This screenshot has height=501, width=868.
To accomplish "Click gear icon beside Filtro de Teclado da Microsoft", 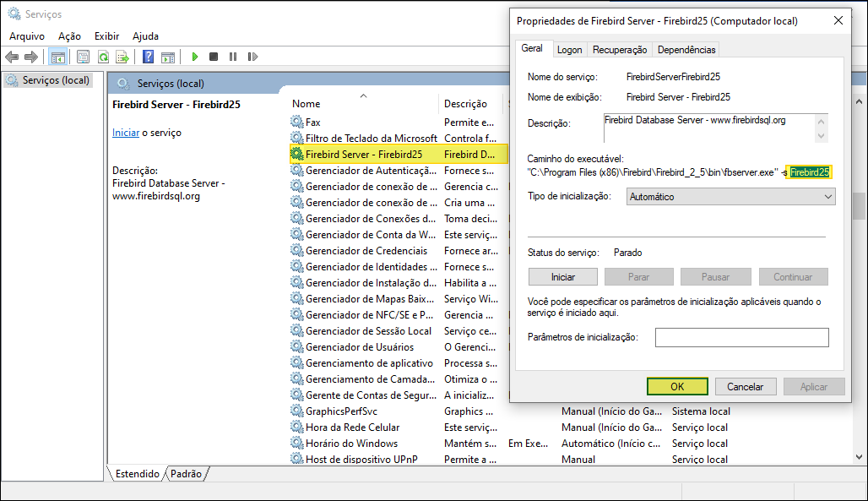I will pyautogui.click(x=296, y=138).
